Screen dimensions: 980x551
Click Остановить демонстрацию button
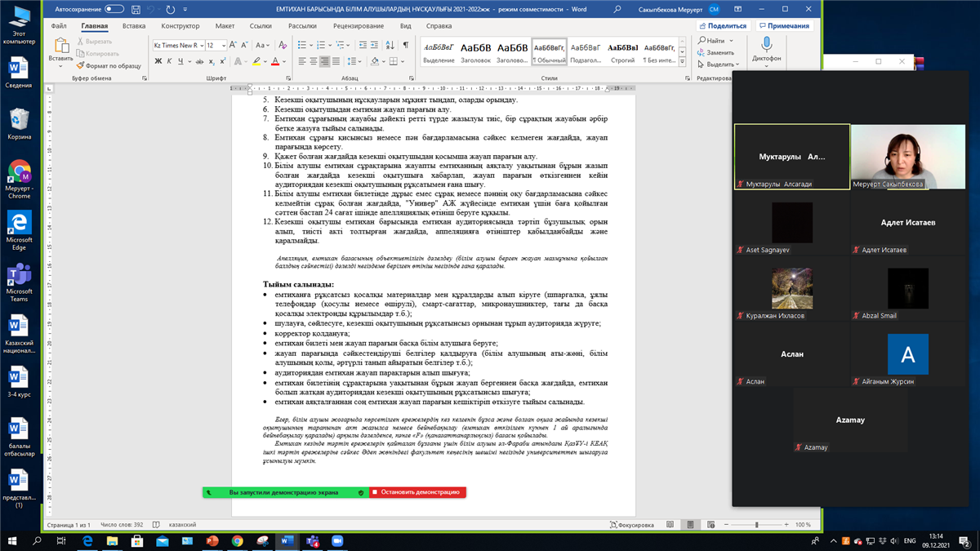pyautogui.click(x=416, y=492)
